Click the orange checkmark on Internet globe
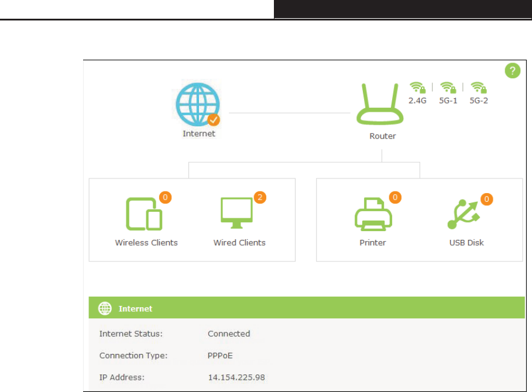Image resolution: width=532 pixels, height=392 pixels. (x=214, y=120)
